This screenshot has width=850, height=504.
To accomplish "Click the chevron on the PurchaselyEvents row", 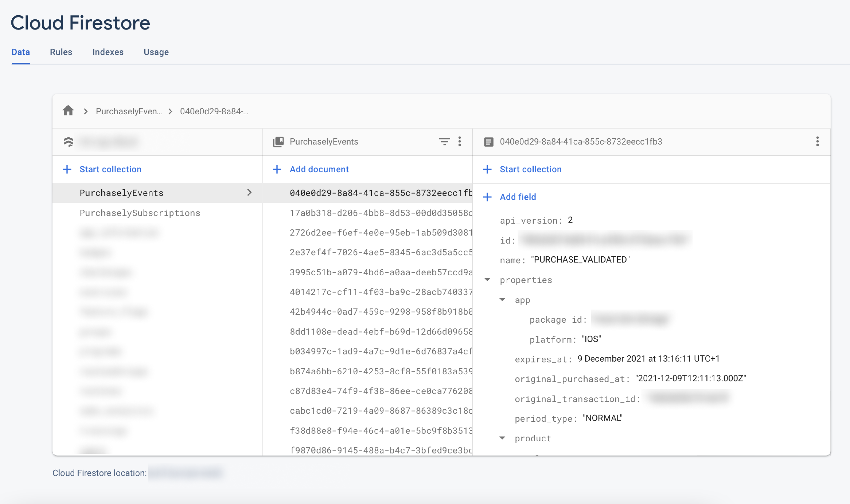I will [x=249, y=193].
